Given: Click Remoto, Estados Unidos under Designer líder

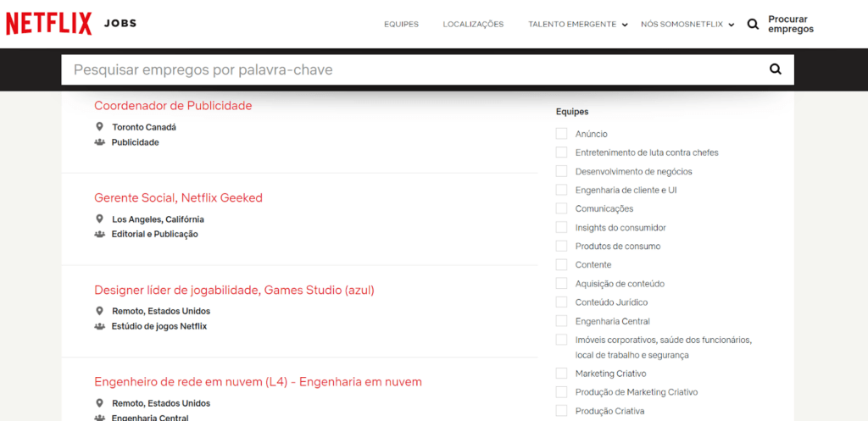Looking at the screenshot, I should pos(161,311).
